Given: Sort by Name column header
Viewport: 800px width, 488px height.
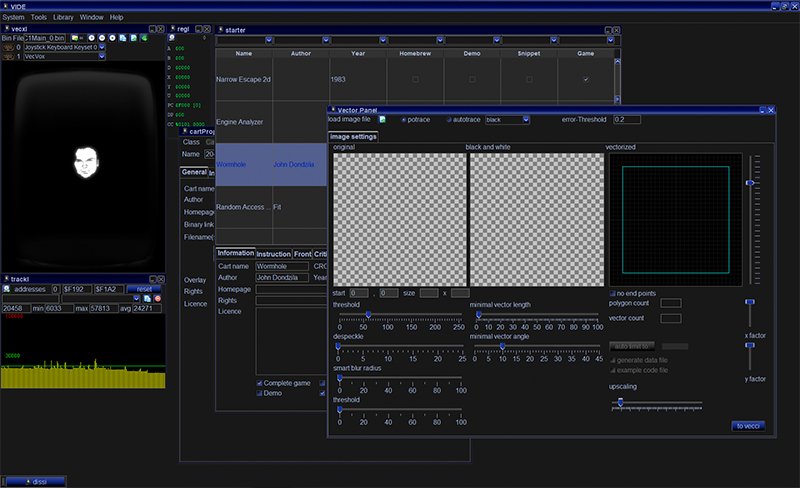Looking at the screenshot, I should [244, 53].
